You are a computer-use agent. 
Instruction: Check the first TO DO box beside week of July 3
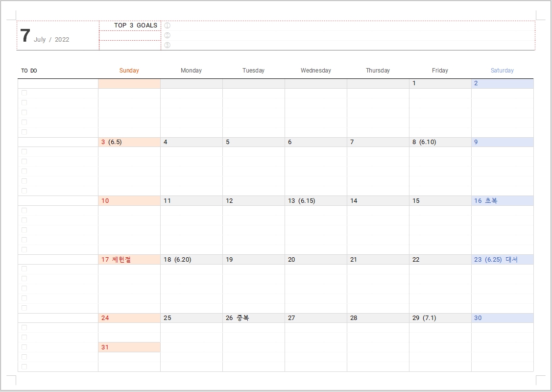[24, 152]
